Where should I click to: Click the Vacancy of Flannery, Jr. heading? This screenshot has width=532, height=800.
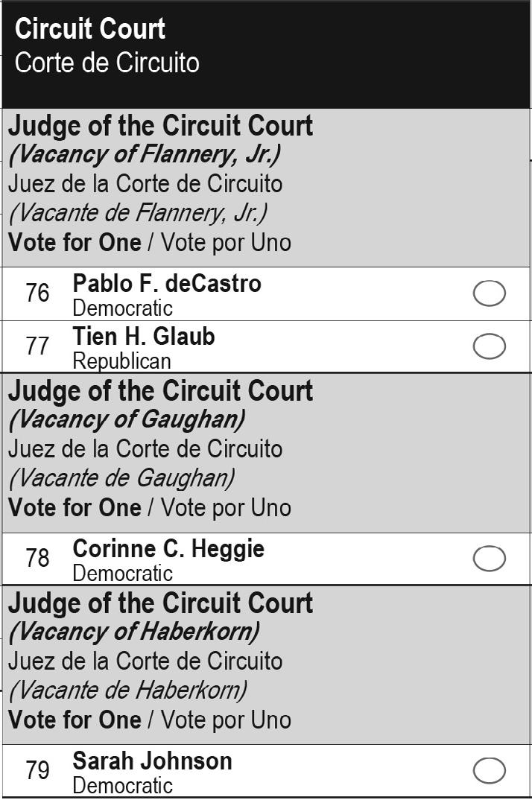145,154
